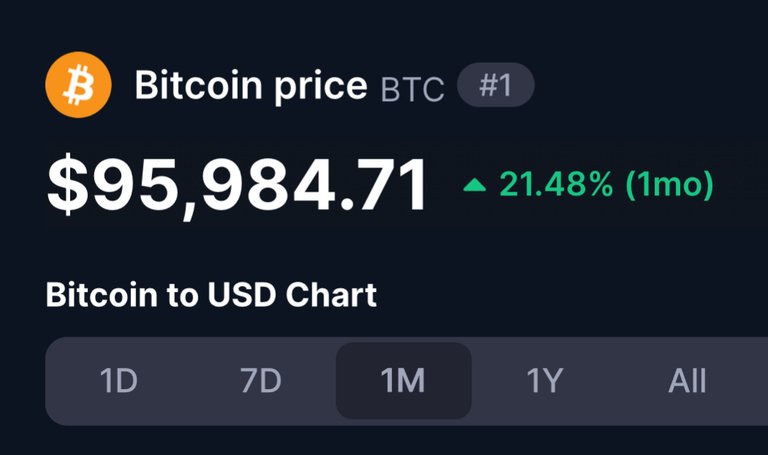Click the $95,984.71 price value
The image size is (768, 455).
point(237,186)
